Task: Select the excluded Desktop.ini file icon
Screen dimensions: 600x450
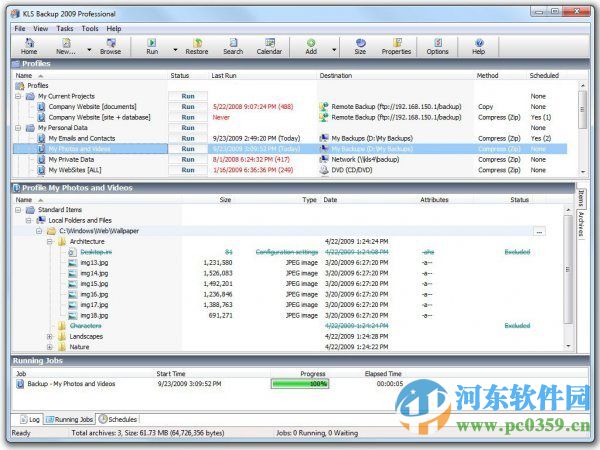Action: [x=73, y=252]
